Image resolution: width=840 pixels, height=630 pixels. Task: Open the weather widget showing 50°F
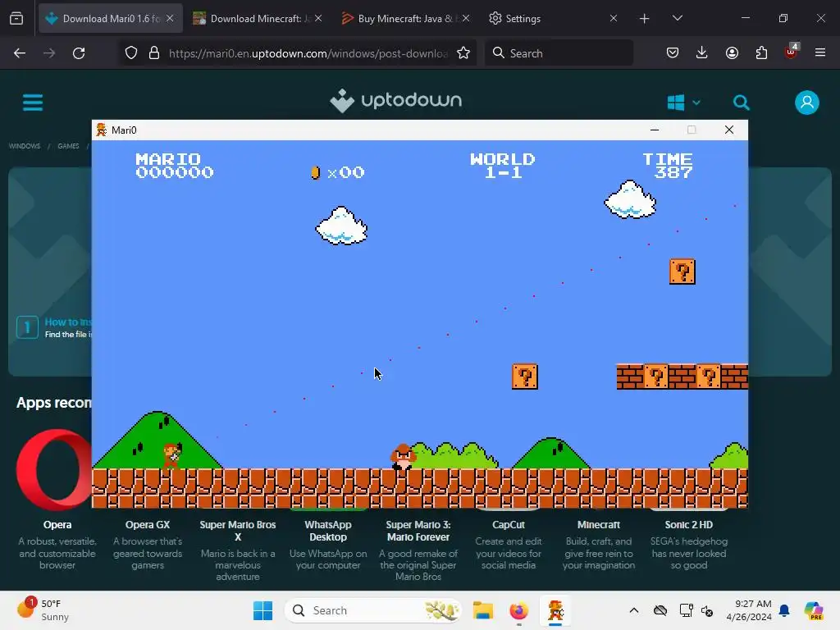click(44, 610)
